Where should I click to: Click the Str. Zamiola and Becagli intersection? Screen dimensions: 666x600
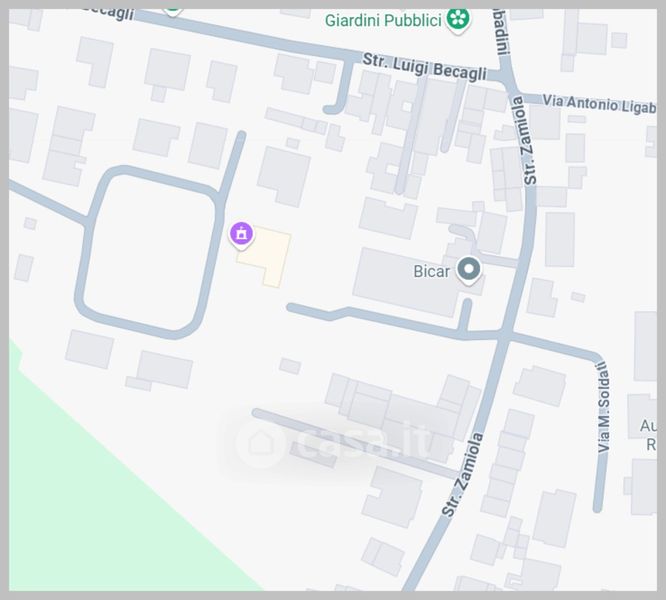click(506, 77)
